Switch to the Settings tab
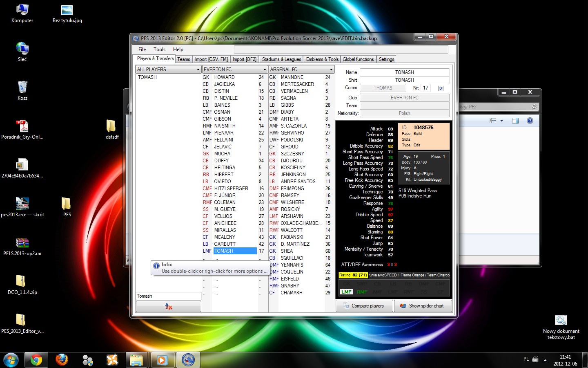The height and width of the screenshot is (368, 588). click(x=386, y=59)
